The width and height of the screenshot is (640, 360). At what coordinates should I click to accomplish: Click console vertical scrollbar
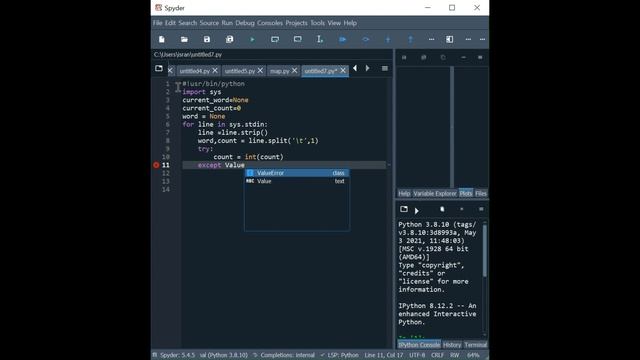coord(484,251)
